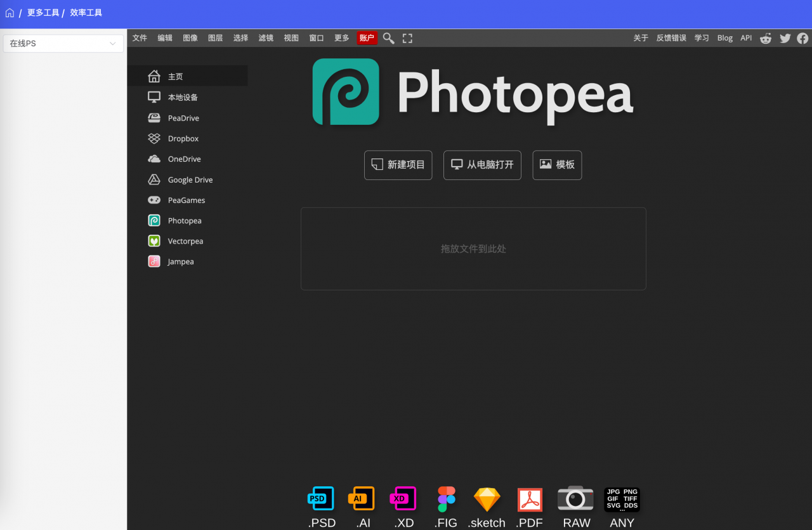Image resolution: width=812 pixels, height=530 pixels.
Task: Click the .XD format icon
Action: [403, 499]
